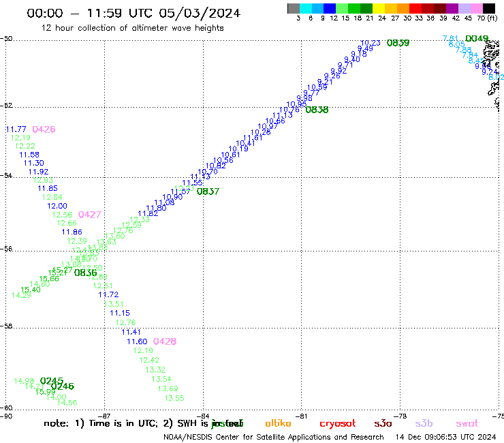Click the wave height value 13.51

(x=114, y=304)
